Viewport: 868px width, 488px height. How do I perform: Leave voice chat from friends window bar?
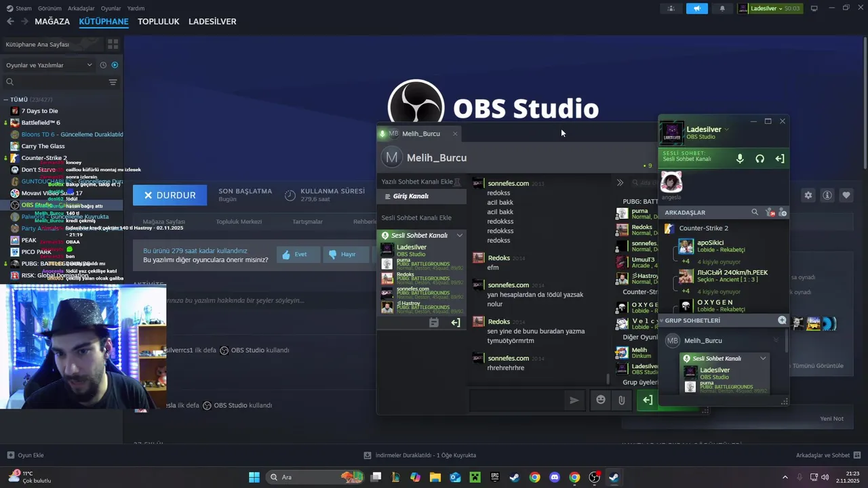(780, 159)
